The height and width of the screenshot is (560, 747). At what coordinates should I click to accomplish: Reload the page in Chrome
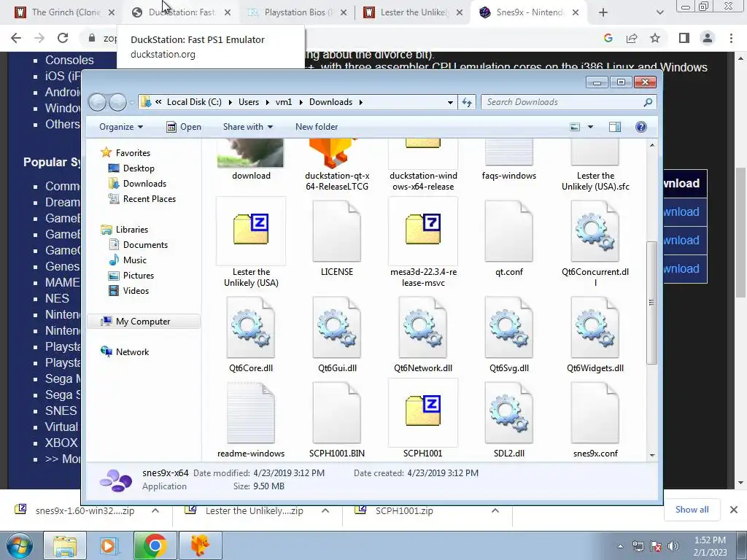63,38
